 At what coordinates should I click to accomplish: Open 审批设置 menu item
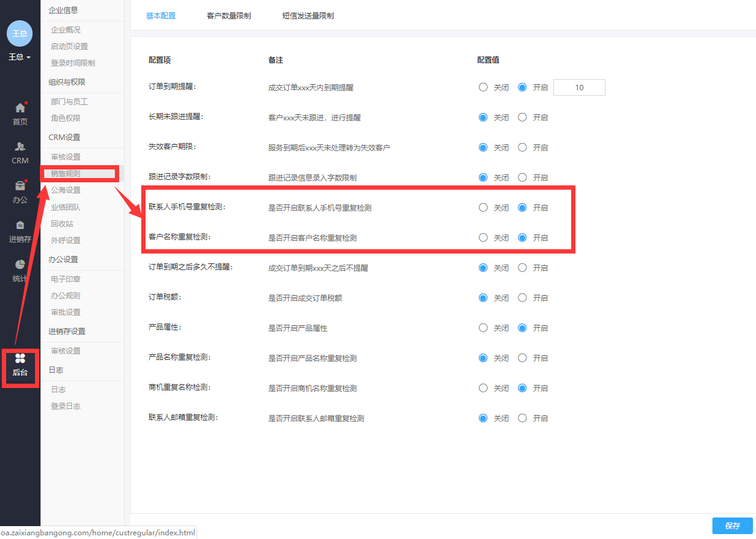pos(66,312)
